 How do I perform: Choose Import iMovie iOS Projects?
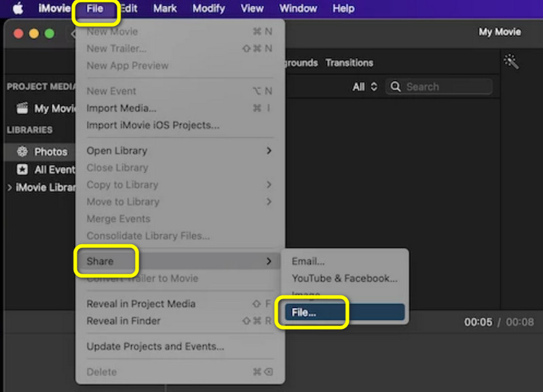point(180,125)
